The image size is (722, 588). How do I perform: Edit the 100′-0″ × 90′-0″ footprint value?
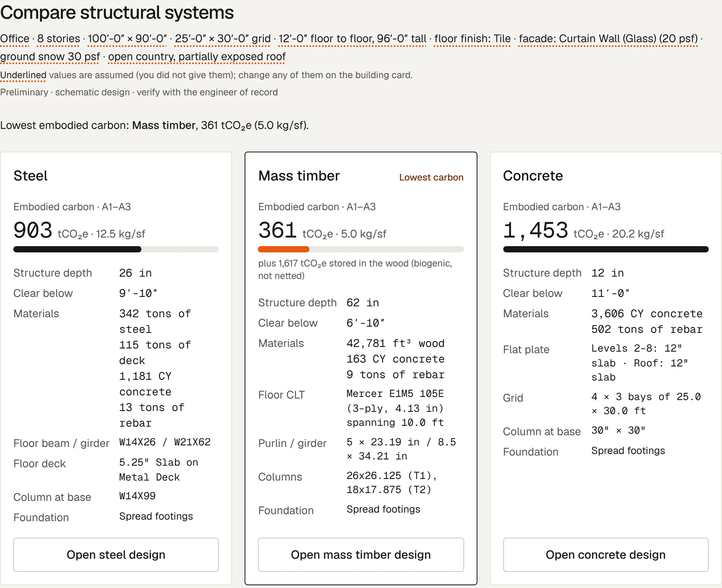click(x=127, y=39)
